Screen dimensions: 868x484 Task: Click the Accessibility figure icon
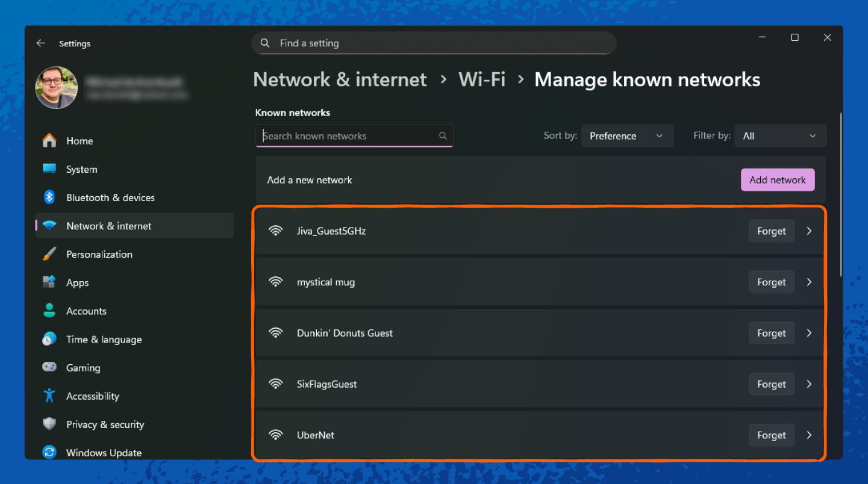pyautogui.click(x=49, y=396)
